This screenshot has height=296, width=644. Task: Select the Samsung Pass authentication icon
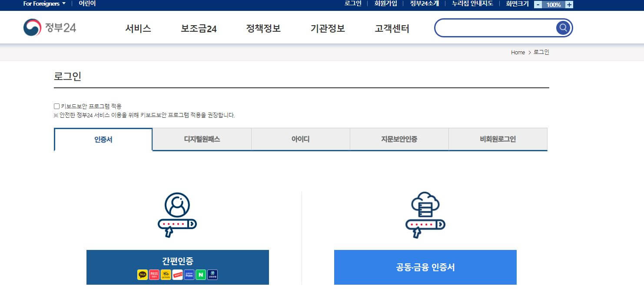(x=189, y=275)
